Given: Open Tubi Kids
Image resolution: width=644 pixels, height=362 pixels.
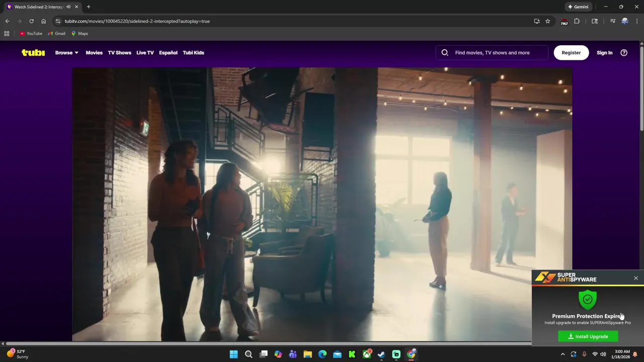Looking at the screenshot, I should pyautogui.click(x=193, y=53).
